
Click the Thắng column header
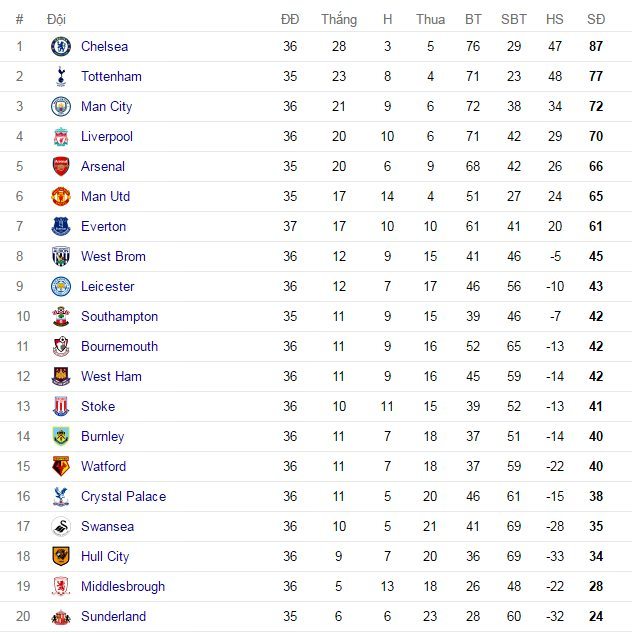coord(339,19)
